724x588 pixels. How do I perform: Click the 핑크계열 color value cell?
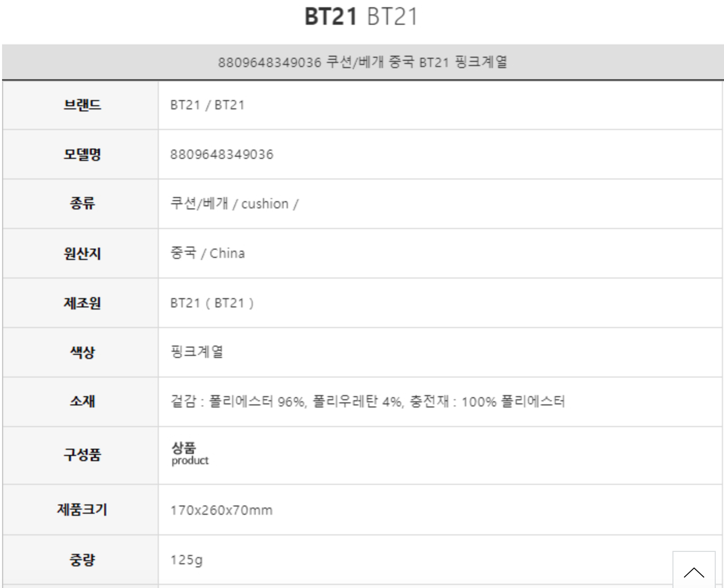[196, 352]
